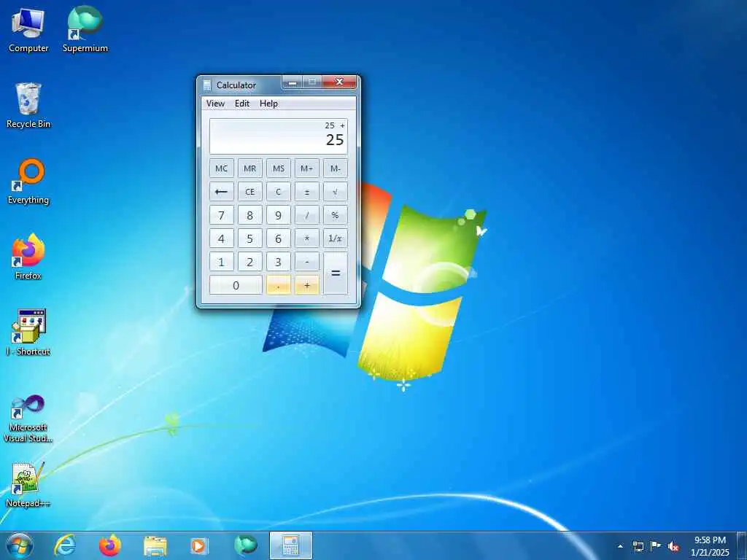Screen dimensions: 747x560
Task: Minimize the Calculator window
Action: tap(293, 82)
